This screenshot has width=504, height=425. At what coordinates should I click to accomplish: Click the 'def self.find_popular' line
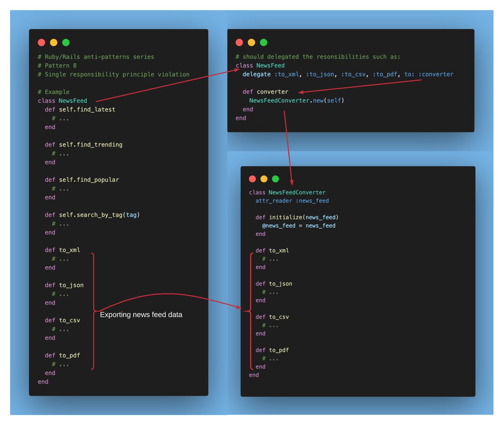(x=82, y=180)
